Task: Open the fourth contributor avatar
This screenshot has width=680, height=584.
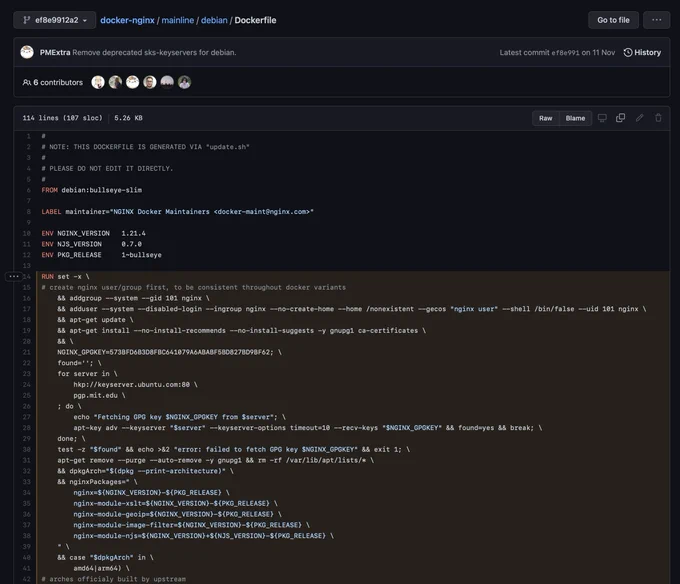Action: (x=150, y=82)
